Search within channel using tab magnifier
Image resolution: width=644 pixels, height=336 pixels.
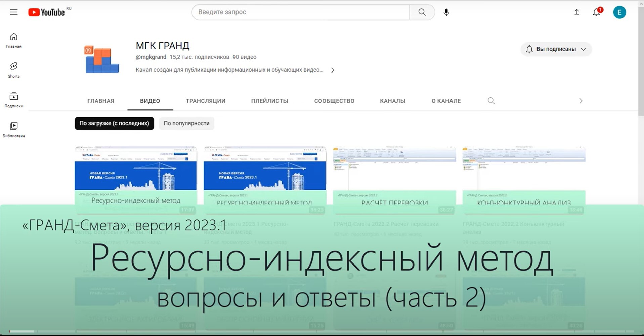coord(491,101)
